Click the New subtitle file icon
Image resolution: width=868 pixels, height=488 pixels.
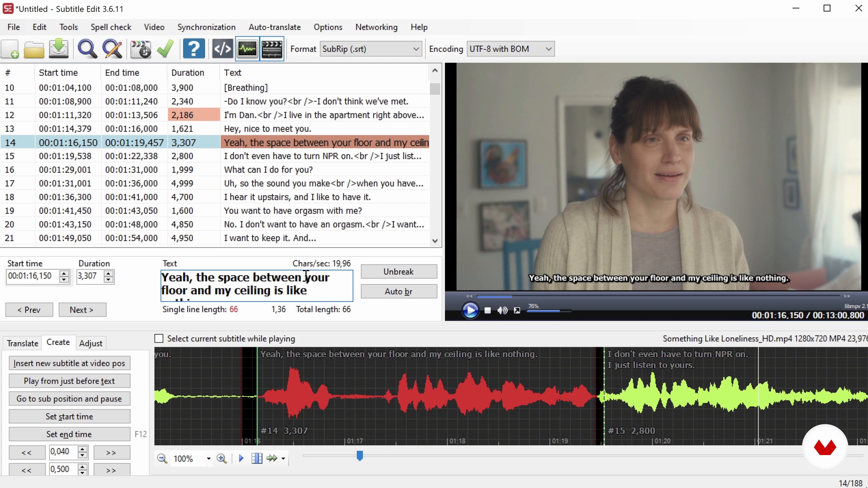pos(10,49)
